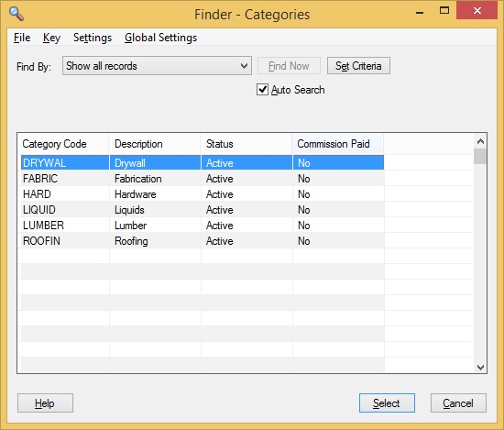Click the Help button
Image resolution: width=504 pixels, height=430 pixels.
click(x=45, y=403)
